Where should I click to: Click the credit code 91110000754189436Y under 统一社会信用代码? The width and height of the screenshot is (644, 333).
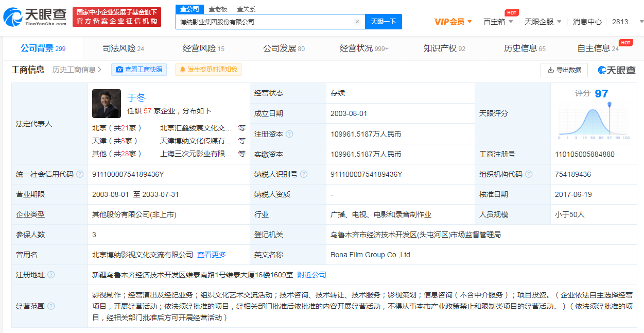tap(128, 174)
